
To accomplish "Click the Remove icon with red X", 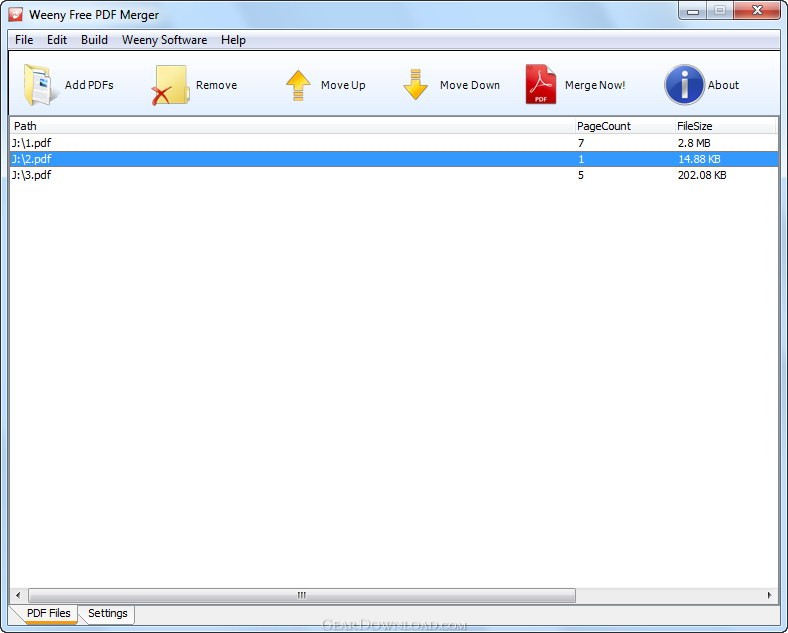I will tap(170, 85).
